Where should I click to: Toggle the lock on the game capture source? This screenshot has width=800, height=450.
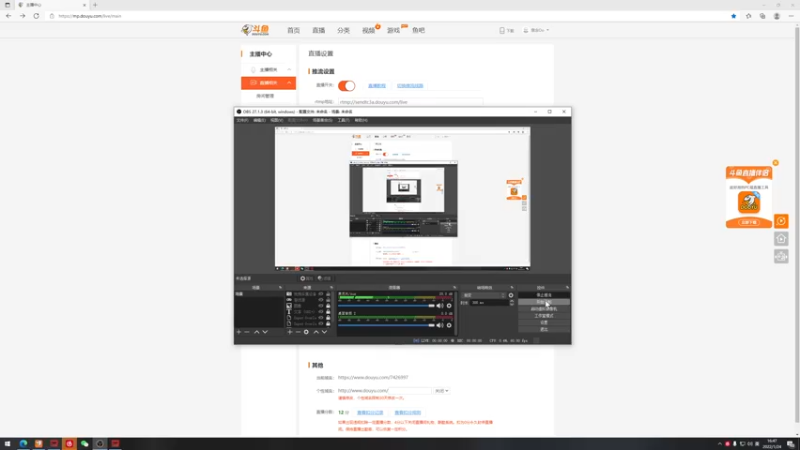pyautogui.click(x=328, y=300)
